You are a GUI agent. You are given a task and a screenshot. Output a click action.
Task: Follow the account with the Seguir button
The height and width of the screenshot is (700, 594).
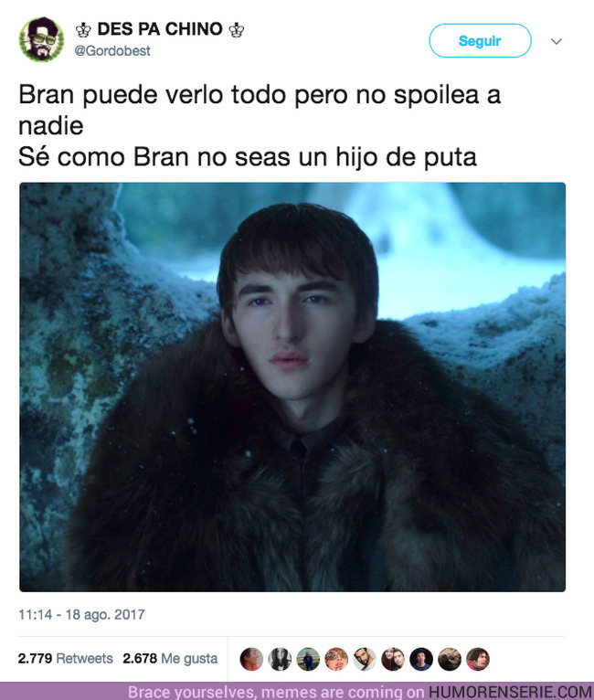480,40
